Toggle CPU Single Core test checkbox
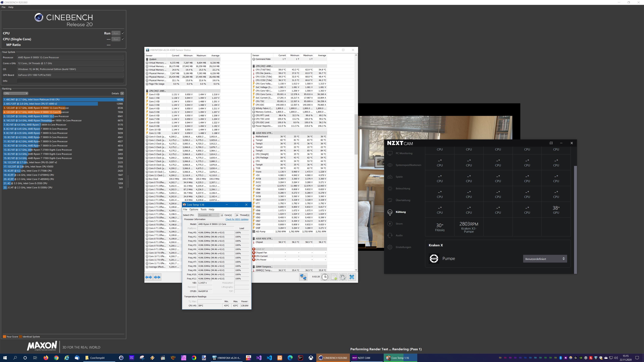This screenshot has width=644, height=362. pyautogui.click(x=123, y=39)
